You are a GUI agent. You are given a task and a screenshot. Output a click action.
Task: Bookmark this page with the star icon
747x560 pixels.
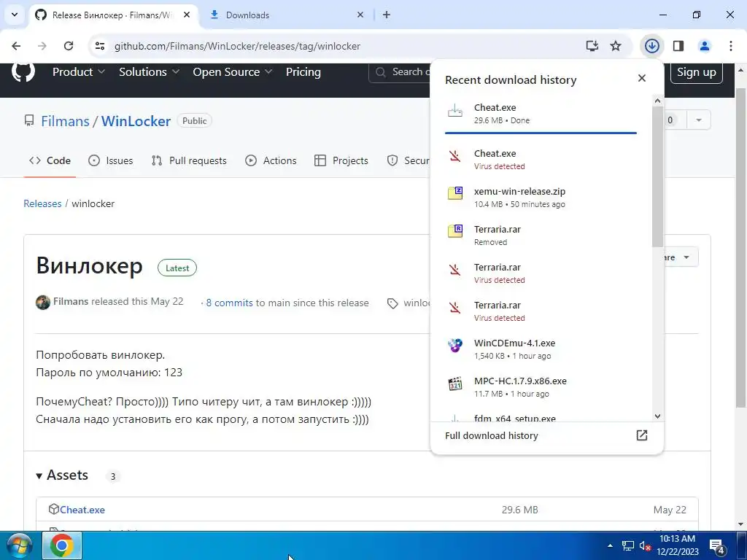616,46
